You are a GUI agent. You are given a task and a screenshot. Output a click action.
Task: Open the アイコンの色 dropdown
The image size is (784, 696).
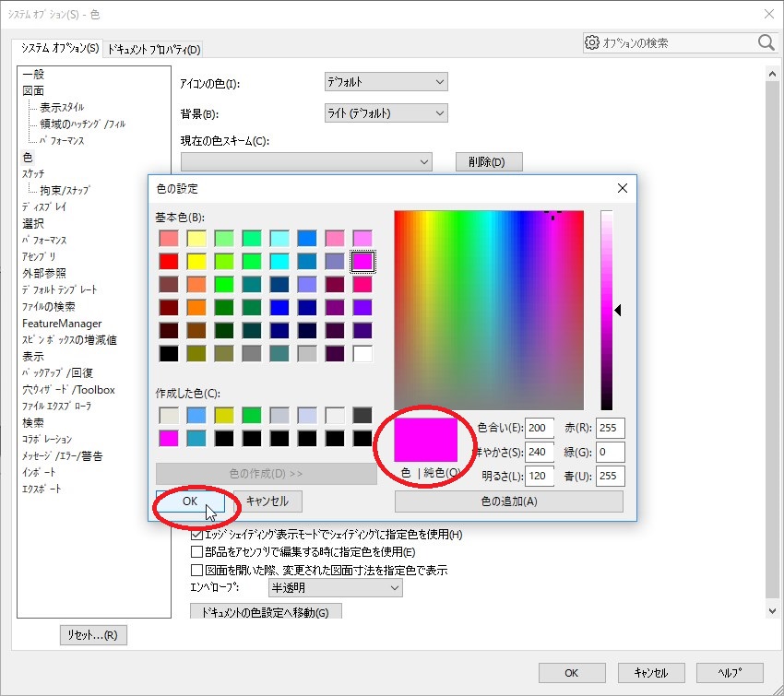point(386,82)
